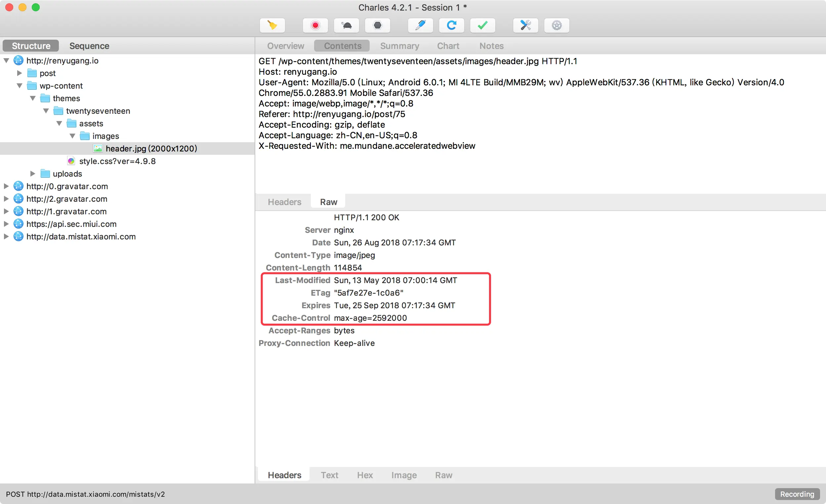
Task: Click the themes folder icon
Action: coord(45,98)
